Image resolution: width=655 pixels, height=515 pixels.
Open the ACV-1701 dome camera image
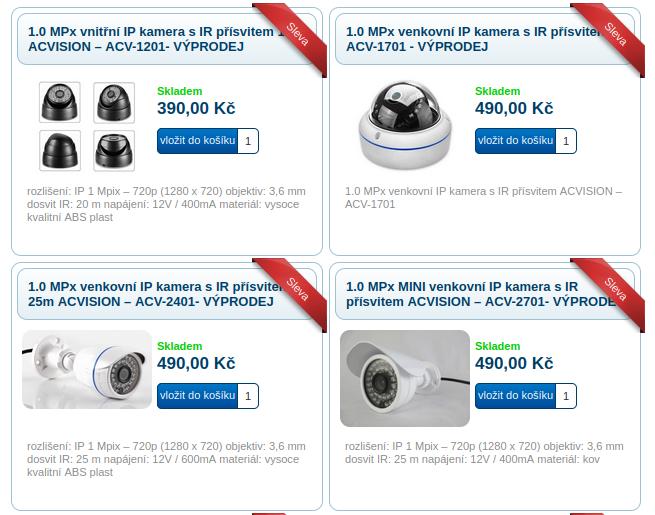pos(405,124)
